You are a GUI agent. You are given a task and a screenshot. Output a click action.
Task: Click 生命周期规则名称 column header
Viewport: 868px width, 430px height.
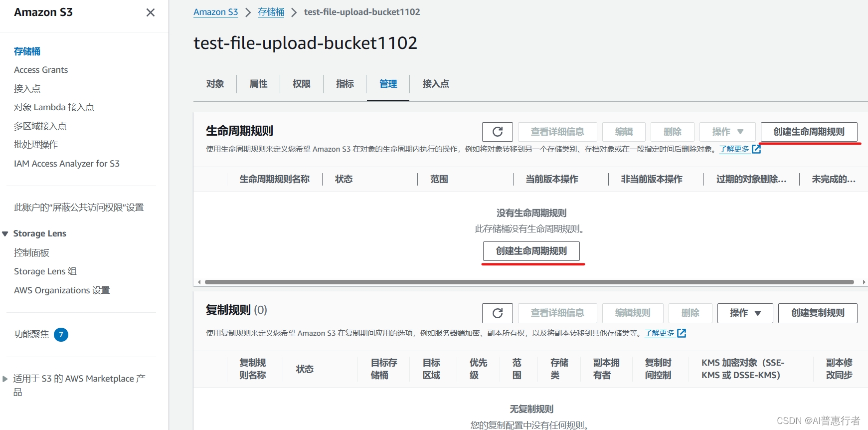(x=274, y=179)
